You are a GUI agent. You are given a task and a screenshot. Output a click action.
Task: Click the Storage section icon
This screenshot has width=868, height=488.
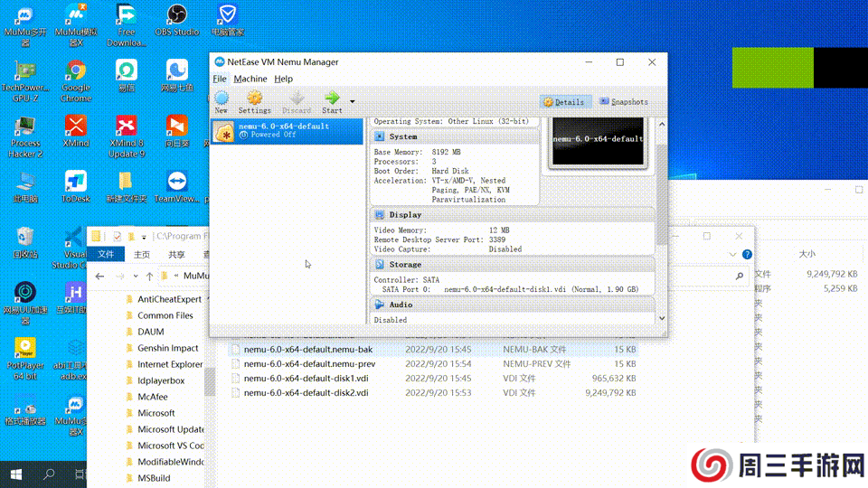pos(380,265)
